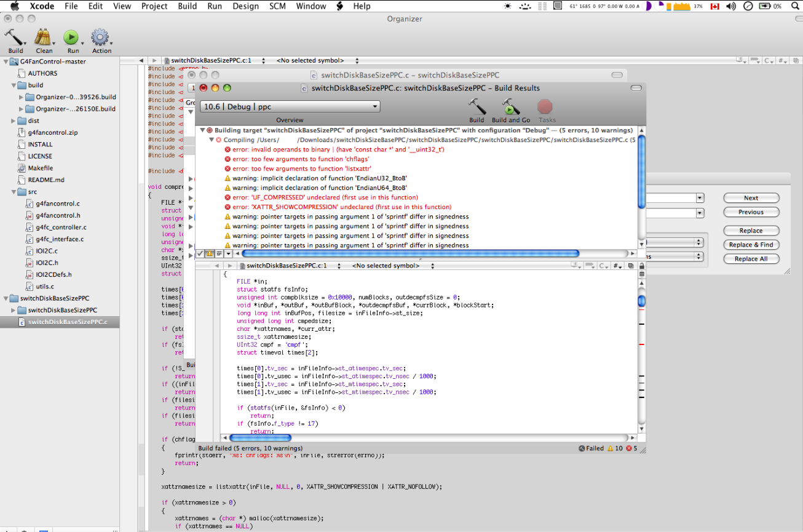Click the Replace All button
This screenshot has width=803, height=532.
tap(751, 259)
